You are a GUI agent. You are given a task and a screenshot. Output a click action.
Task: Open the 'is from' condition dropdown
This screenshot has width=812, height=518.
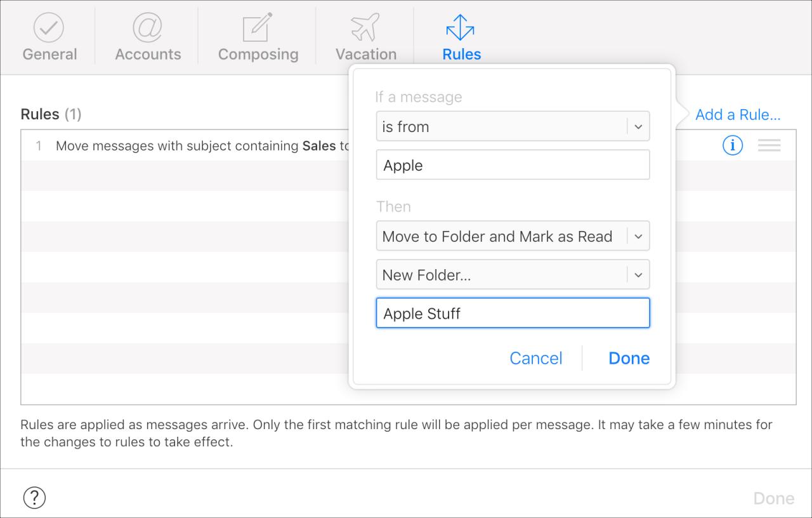click(513, 126)
